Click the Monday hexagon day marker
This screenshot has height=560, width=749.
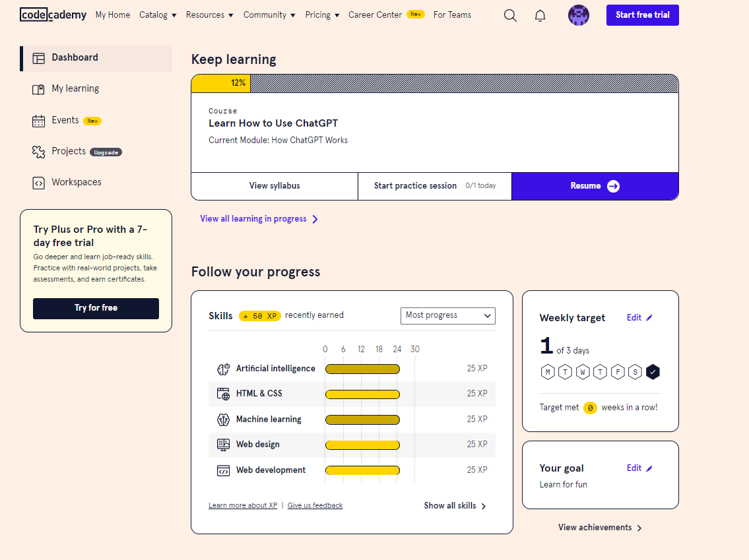[x=548, y=372]
